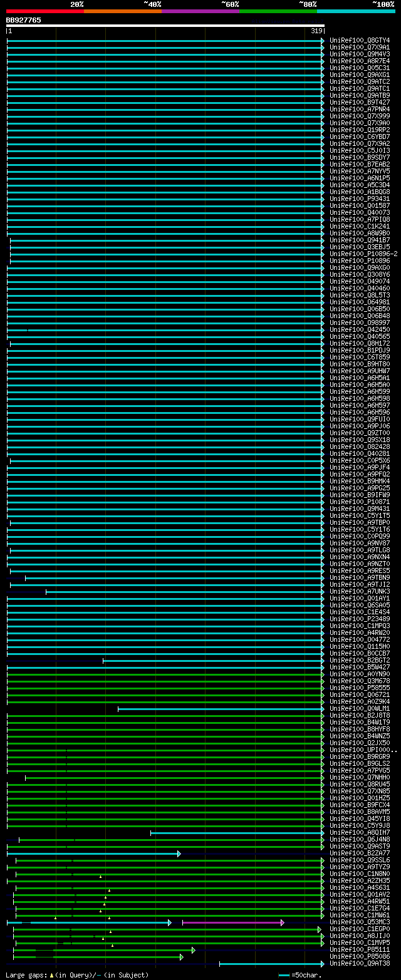Open hit UniRef100_Q9SX18
The width and height of the screenshot is (401, 980).
[x=360, y=440]
